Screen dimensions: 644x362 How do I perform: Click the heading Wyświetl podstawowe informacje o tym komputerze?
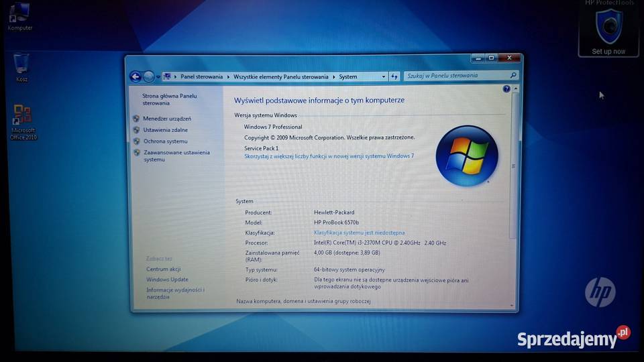coord(319,100)
